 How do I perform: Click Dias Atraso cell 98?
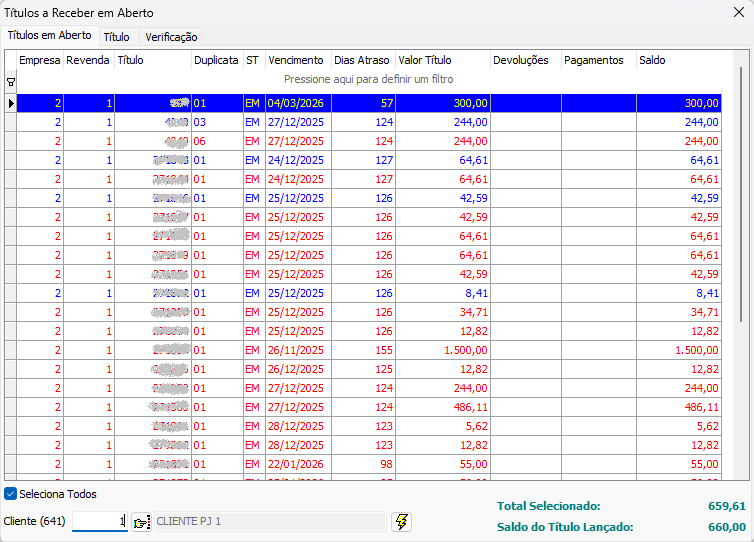(x=363, y=464)
